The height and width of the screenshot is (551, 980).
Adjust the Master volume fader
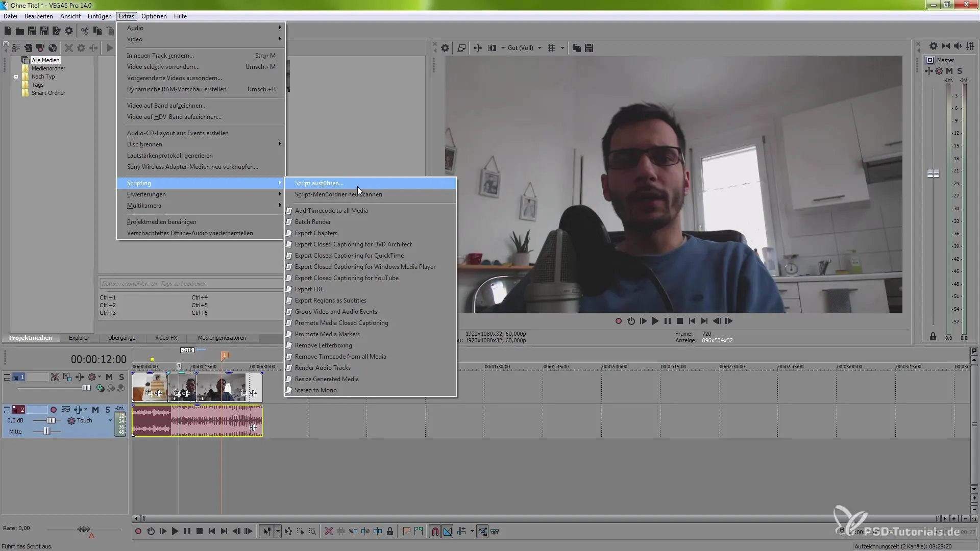pos(933,174)
